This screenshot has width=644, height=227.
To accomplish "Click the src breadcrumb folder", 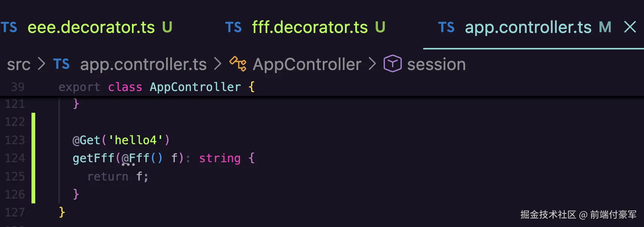I will [19, 64].
